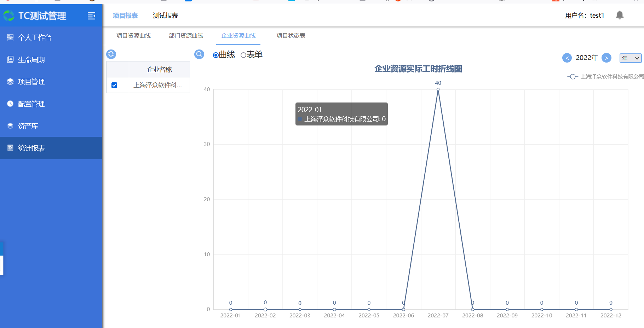Open the 年 period dropdown
The height and width of the screenshot is (328, 644).
coord(630,58)
